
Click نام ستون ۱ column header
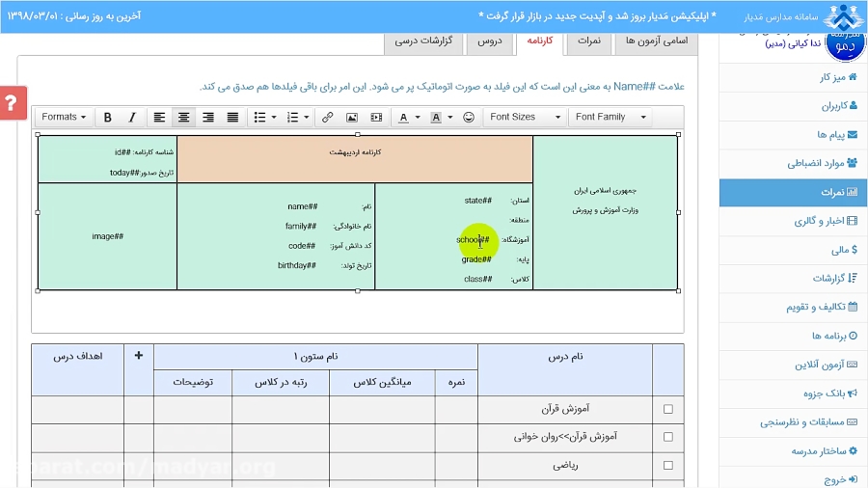pos(315,357)
